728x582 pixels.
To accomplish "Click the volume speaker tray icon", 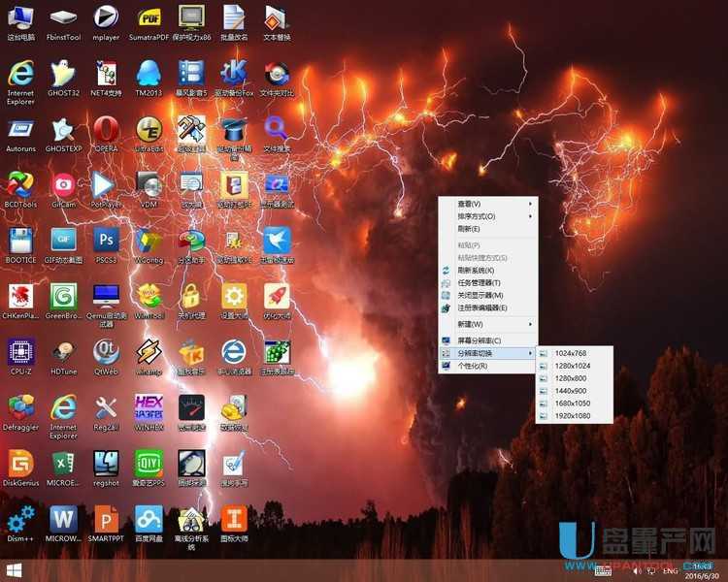I will pyautogui.click(x=637, y=571).
